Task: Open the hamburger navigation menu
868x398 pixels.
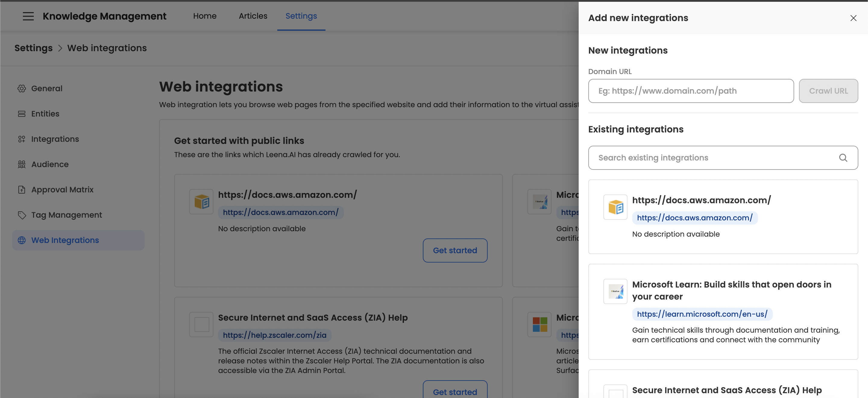Action: tap(28, 16)
